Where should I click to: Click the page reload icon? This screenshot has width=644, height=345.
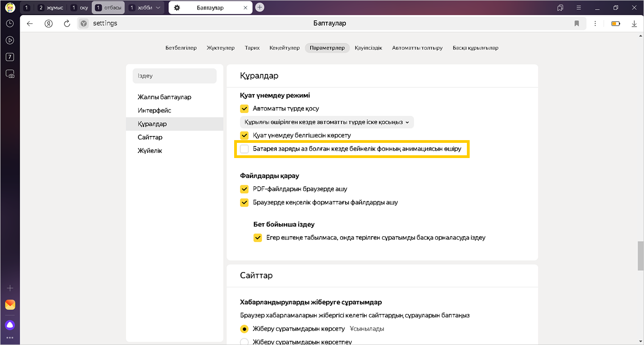coord(67,23)
